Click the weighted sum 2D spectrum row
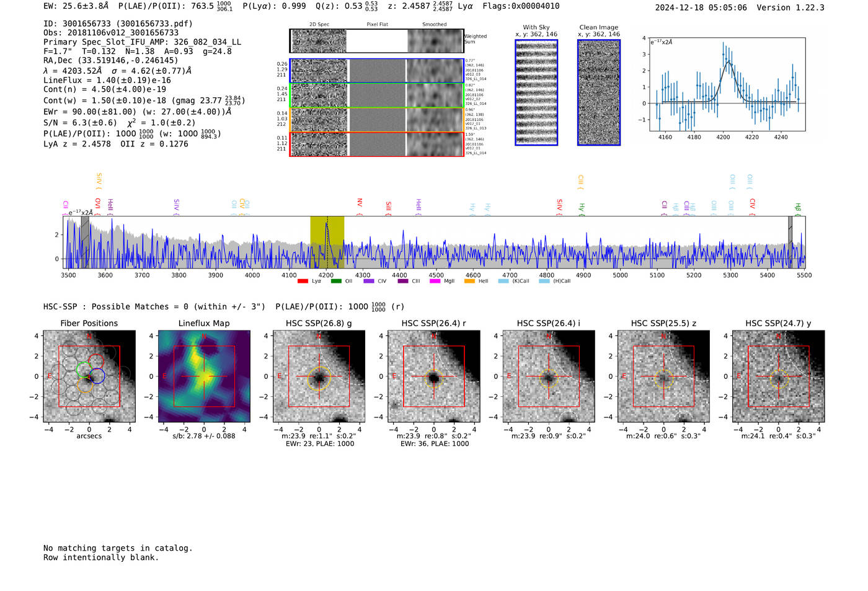 (377, 41)
